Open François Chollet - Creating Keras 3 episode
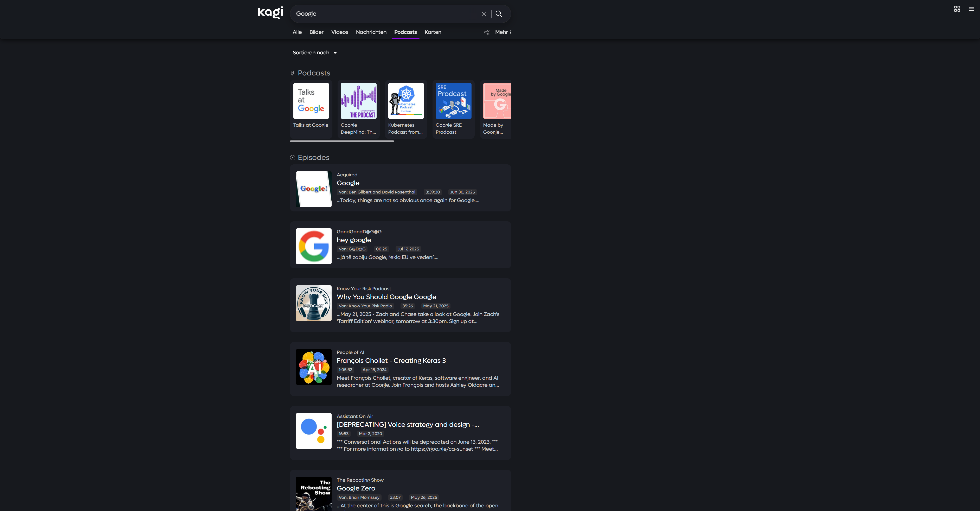 391,361
